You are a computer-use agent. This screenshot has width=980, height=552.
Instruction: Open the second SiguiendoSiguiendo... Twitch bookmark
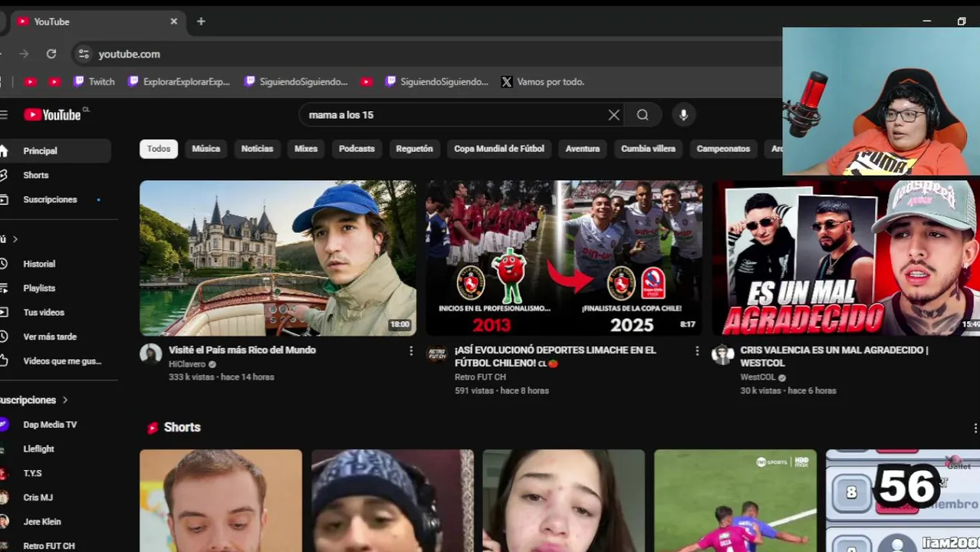pyautogui.click(x=437, y=81)
